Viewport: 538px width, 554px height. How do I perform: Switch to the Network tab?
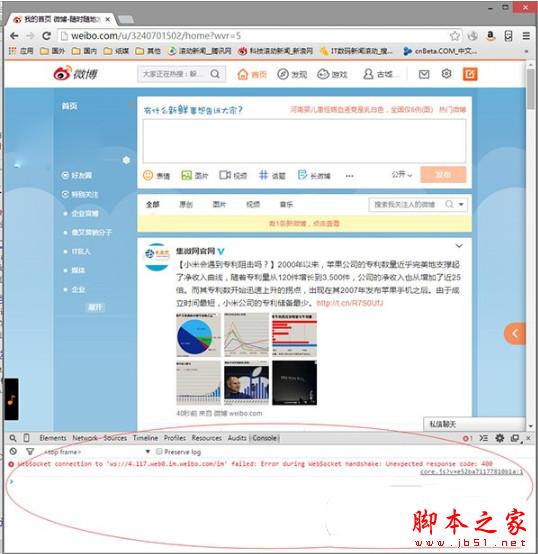pyautogui.click(x=85, y=438)
